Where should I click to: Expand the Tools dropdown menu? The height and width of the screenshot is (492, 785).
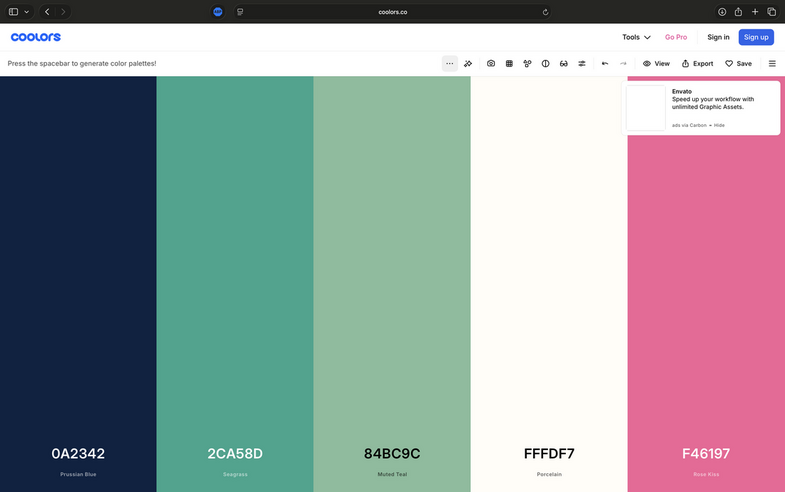[x=636, y=37]
